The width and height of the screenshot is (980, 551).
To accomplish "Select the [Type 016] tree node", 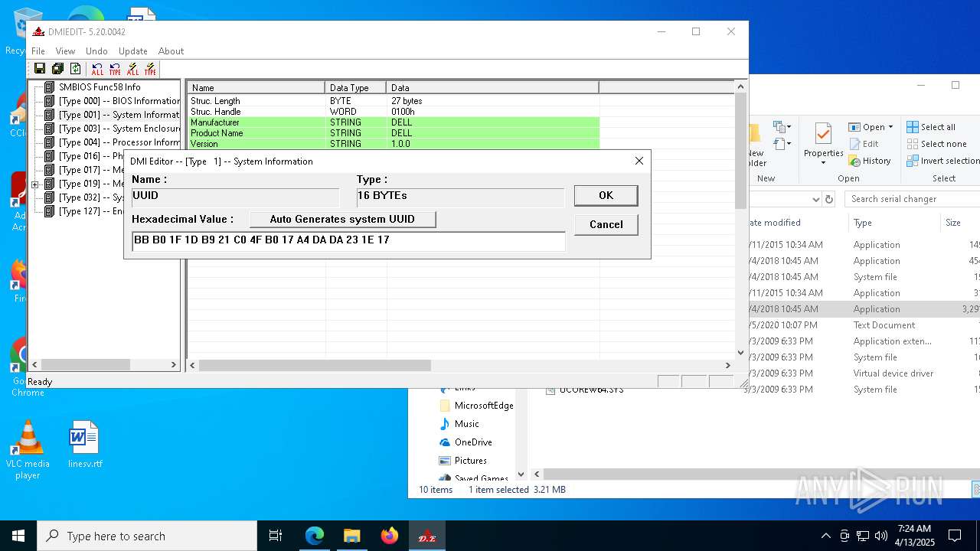I will (x=90, y=156).
